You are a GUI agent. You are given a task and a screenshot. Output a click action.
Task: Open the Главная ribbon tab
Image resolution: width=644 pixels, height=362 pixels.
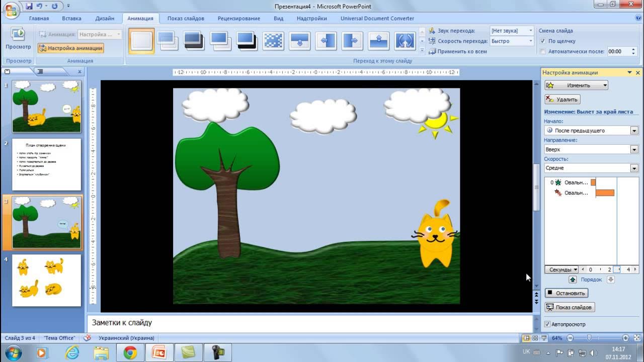(39, 18)
